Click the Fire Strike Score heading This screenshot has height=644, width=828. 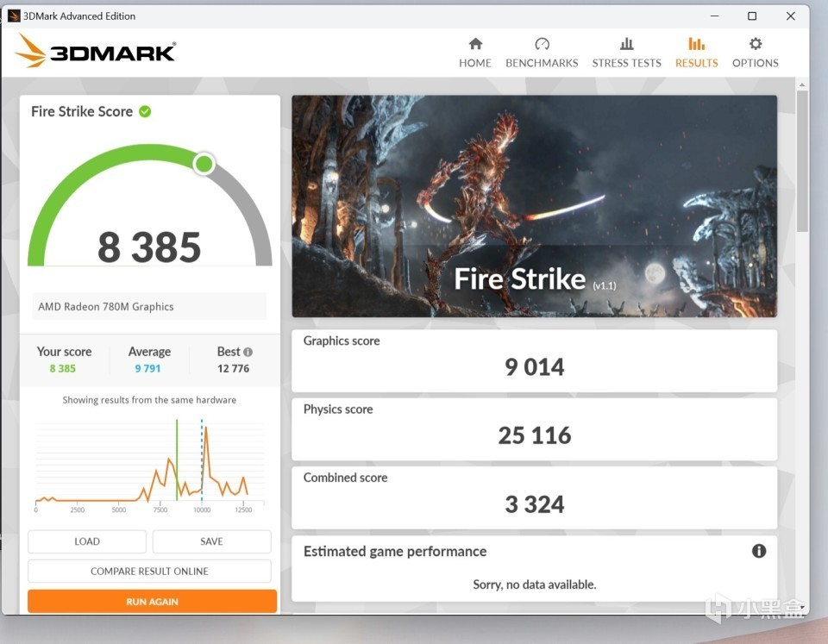click(x=82, y=111)
